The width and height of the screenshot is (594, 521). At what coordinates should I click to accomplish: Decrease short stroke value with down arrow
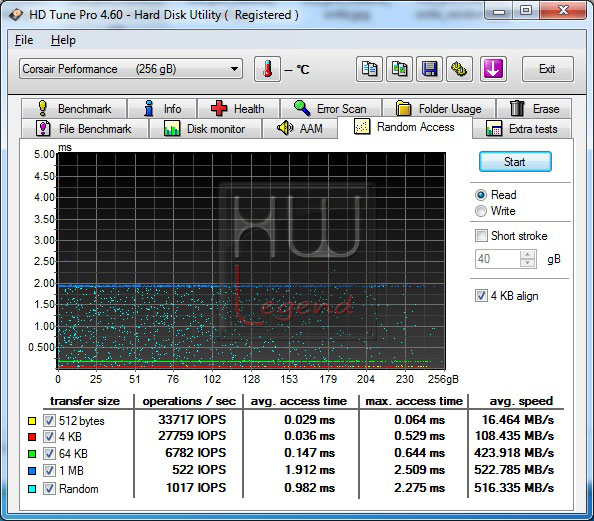click(x=527, y=263)
